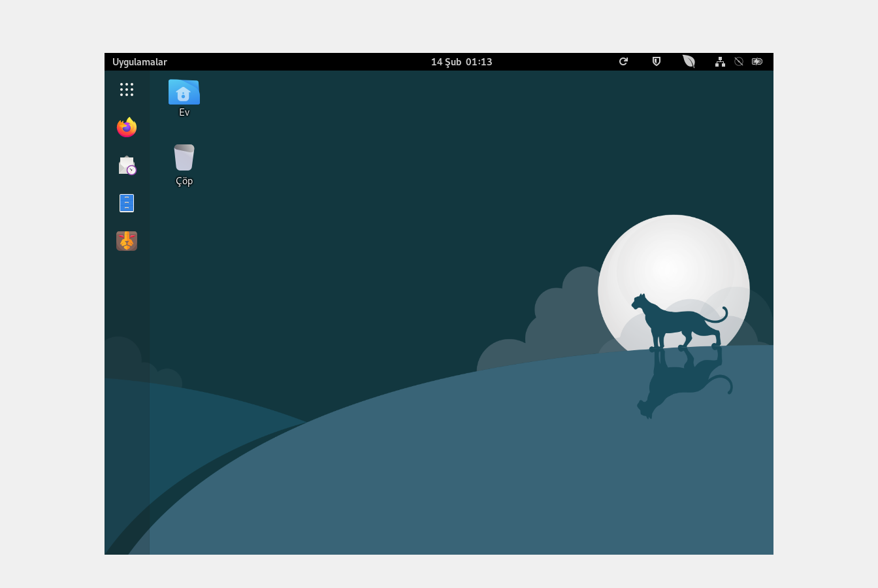Click the leaf power-saving indicator in tray
The image size is (878, 588).
689,61
